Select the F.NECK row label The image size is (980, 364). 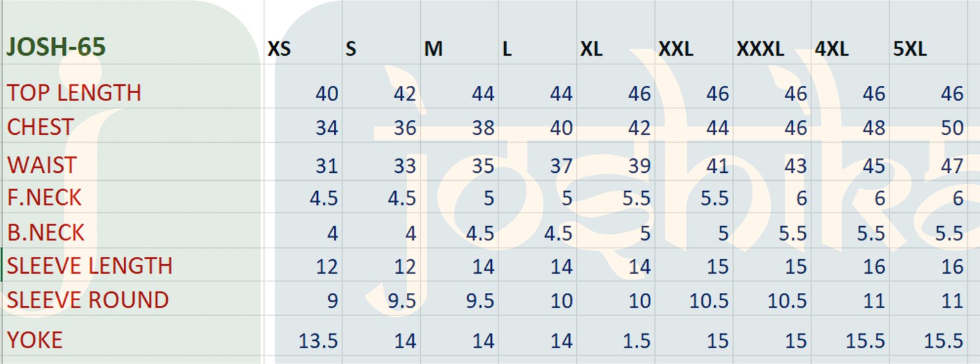pos(45,198)
